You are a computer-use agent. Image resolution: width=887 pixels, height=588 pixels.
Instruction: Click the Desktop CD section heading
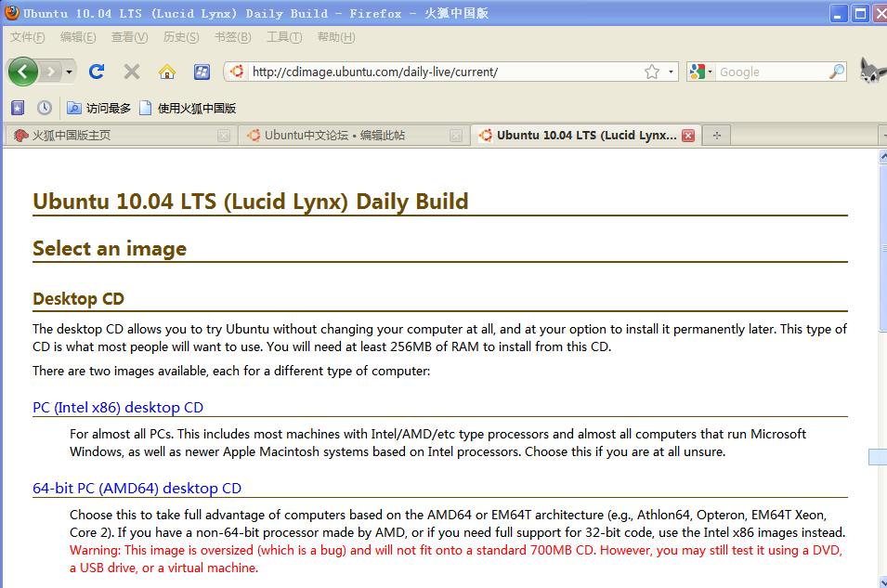[x=78, y=298]
